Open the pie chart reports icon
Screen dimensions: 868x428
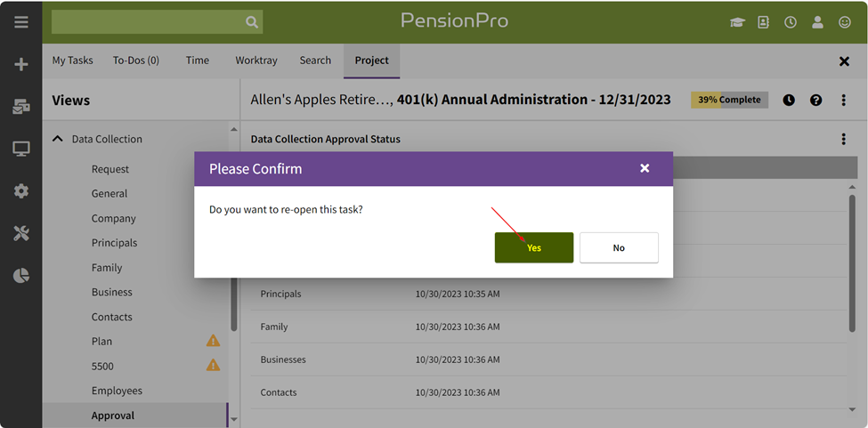point(21,275)
